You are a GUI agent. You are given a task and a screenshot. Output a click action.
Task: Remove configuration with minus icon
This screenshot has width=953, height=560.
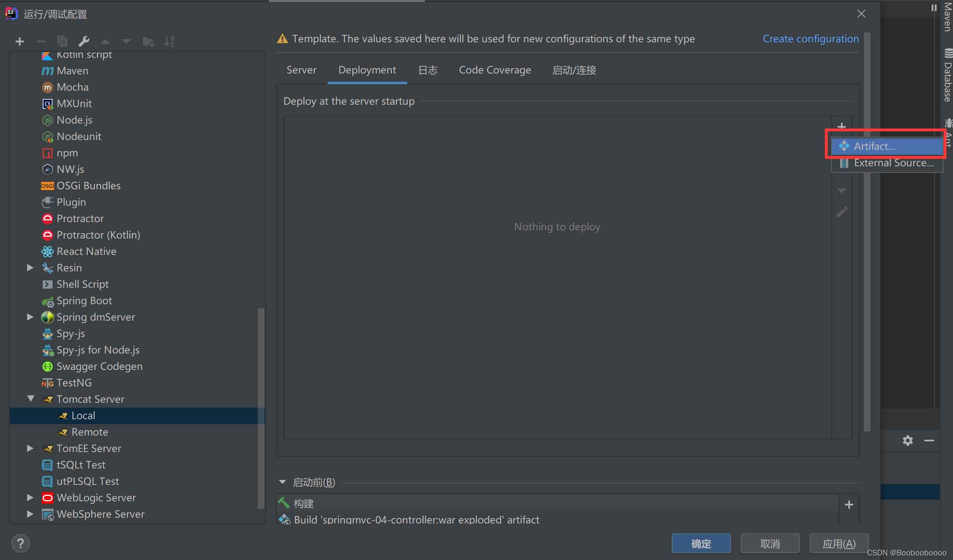coord(41,41)
